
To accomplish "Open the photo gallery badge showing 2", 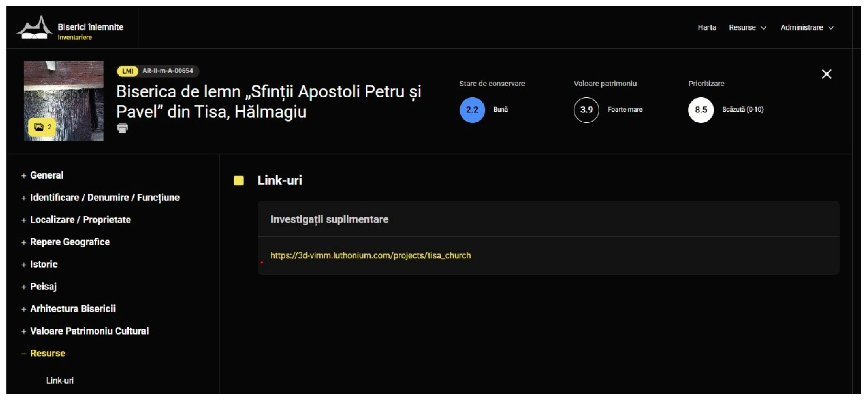I will click(x=42, y=127).
